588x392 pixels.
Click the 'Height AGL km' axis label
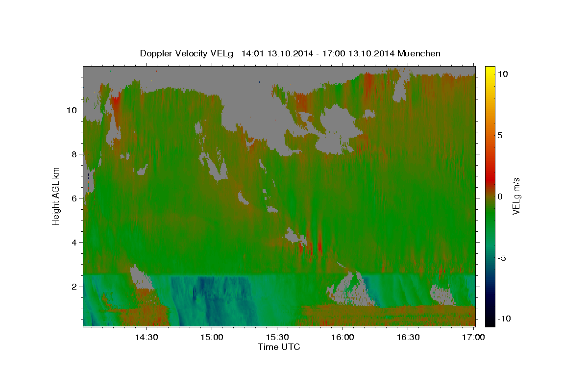click(x=56, y=196)
